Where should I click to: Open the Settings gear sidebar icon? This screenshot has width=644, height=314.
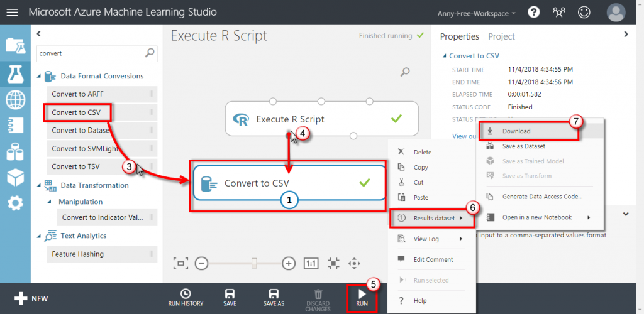pyautogui.click(x=15, y=203)
